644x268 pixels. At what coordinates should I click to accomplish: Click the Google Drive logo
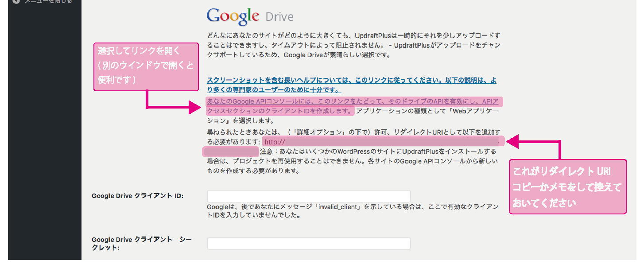coord(250,17)
